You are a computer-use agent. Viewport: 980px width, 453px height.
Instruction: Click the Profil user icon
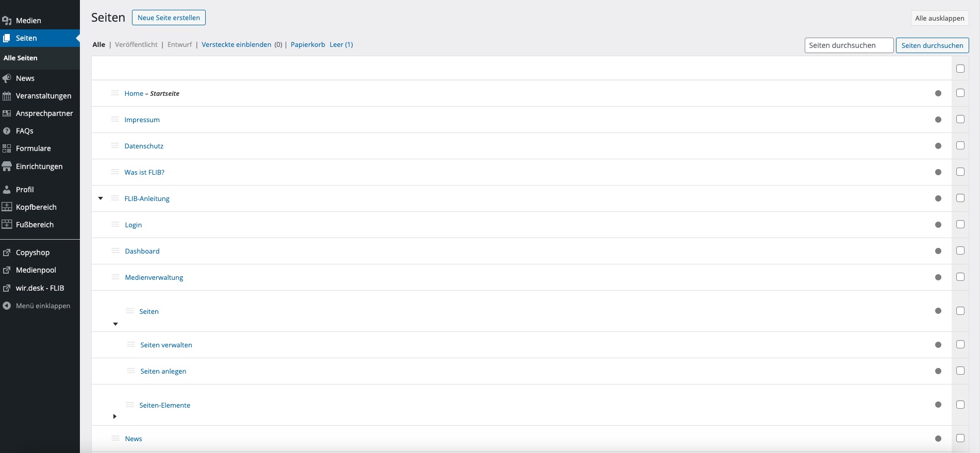[x=7, y=190]
